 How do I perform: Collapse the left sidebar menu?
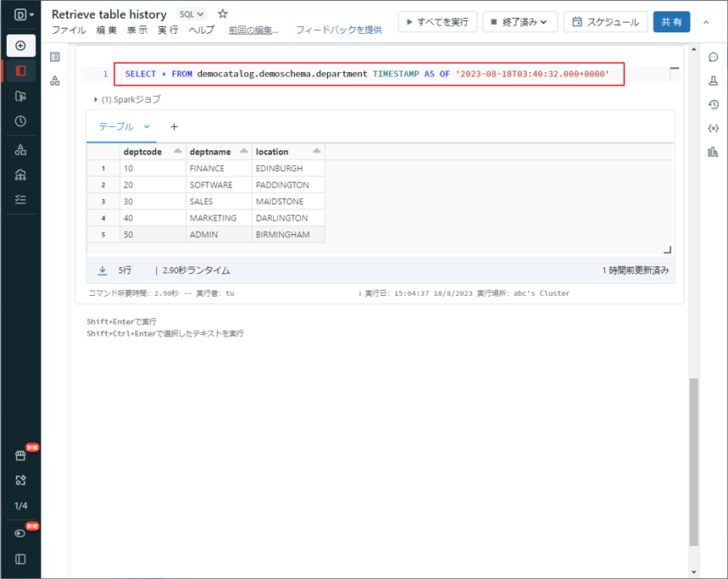click(x=20, y=560)
